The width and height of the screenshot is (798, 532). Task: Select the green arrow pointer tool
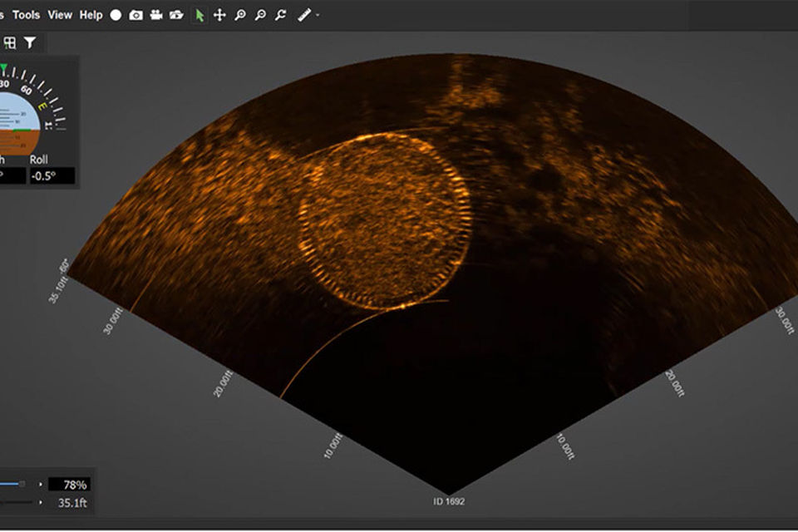tap(199, 15)
